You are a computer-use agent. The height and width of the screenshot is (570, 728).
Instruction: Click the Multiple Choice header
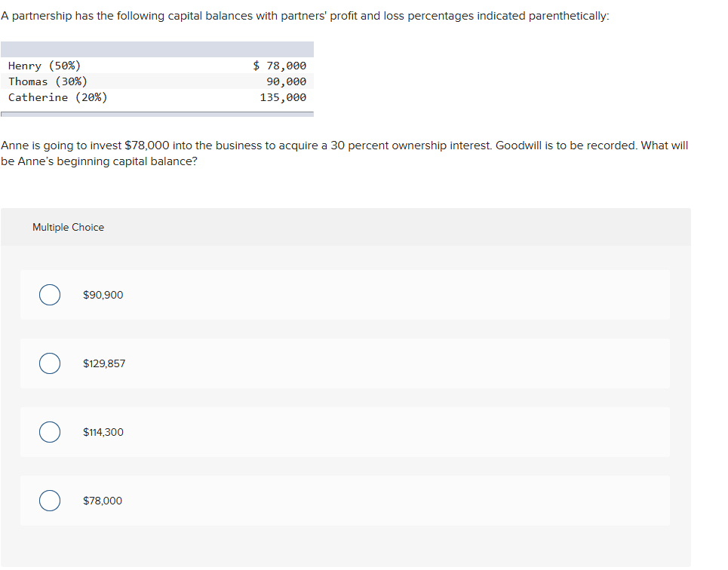click(68, 227)
